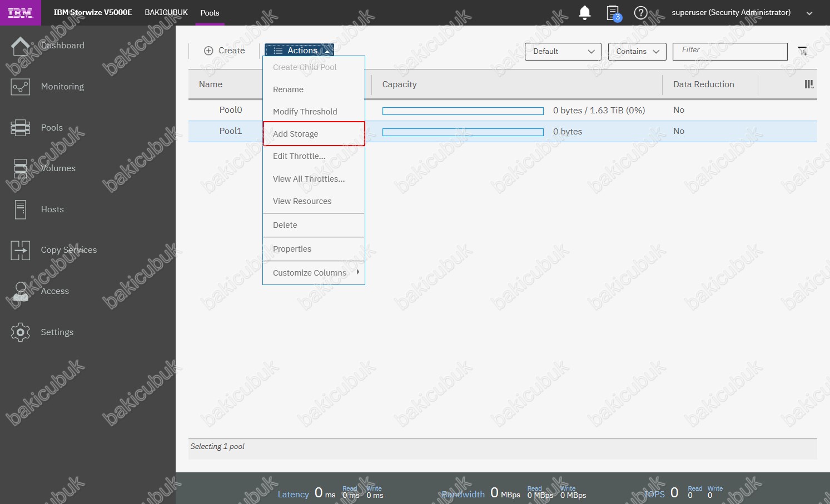Viewport: 830px width, 504px height.
Task: Open the running tasks clipboard icon
Action: 613,13
